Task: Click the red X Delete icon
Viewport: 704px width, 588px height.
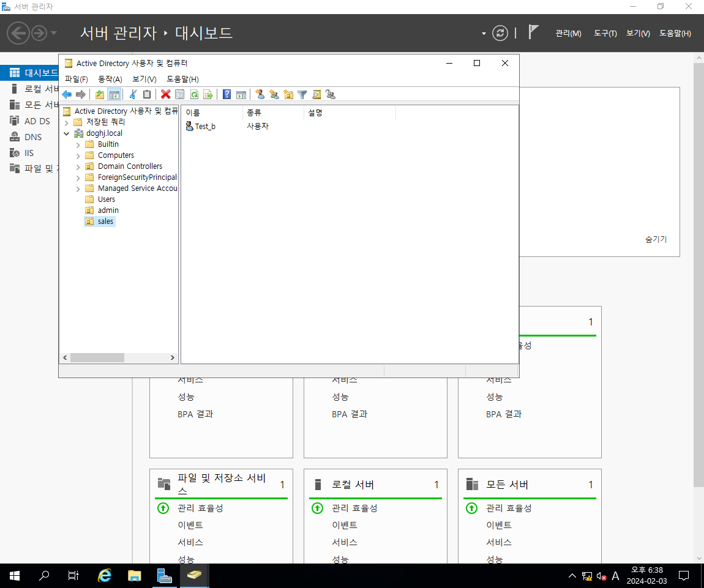Action: coord(166,94)
